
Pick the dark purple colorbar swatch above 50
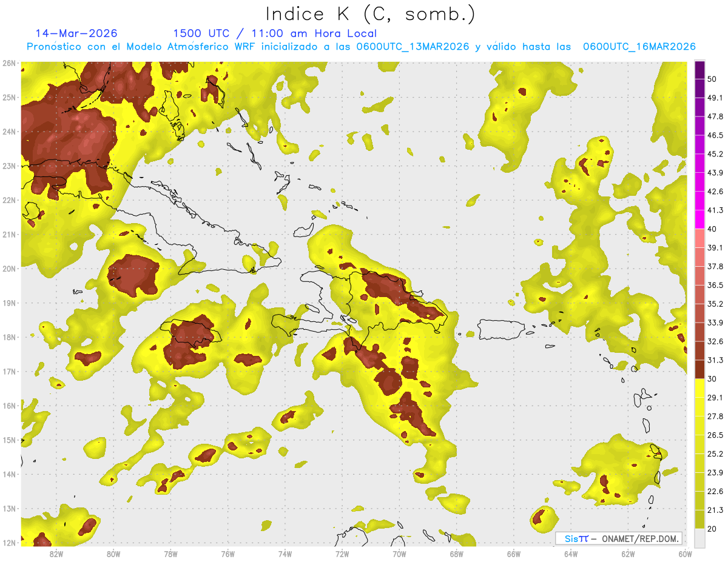699,70
